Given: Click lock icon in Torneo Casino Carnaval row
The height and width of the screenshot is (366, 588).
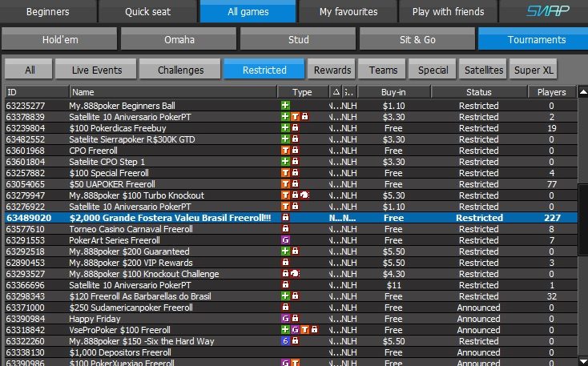Looking at the screenshot, I should 285,229.
